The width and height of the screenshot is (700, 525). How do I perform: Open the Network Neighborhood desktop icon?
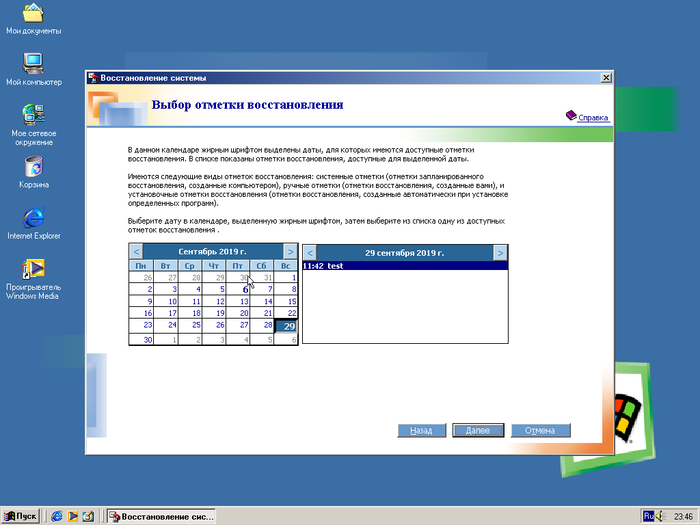point(33,125)
